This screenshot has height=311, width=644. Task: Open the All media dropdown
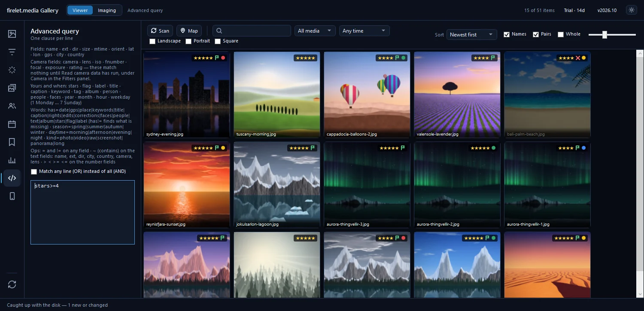(315, 31)
